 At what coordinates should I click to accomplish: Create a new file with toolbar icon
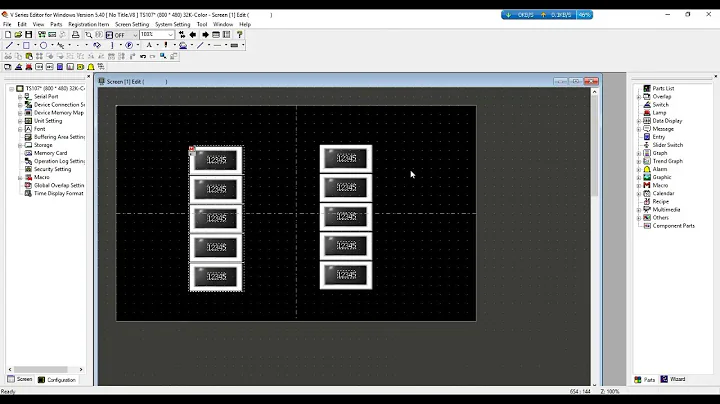tap(8, 34)
